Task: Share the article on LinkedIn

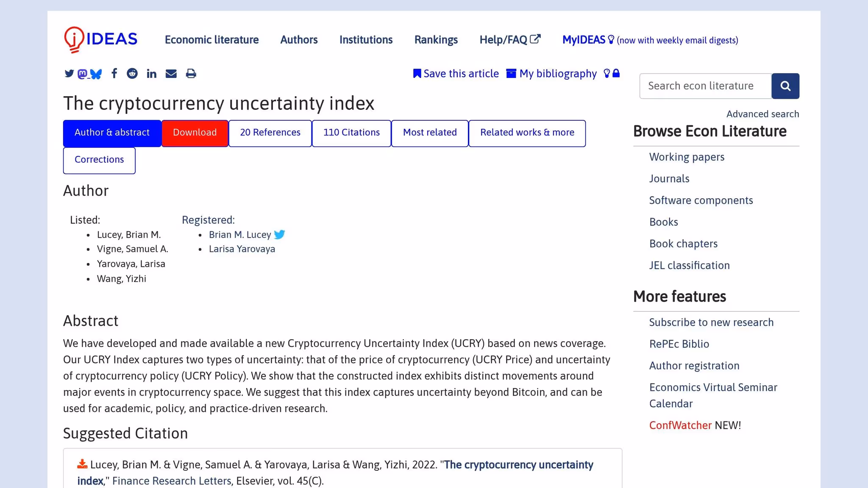Action: [151, 73]
